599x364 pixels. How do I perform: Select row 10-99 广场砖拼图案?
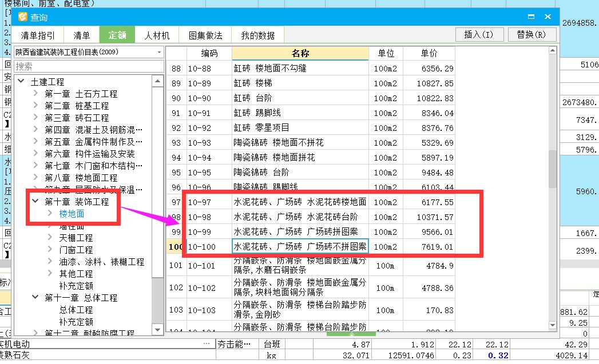(311, 231)
